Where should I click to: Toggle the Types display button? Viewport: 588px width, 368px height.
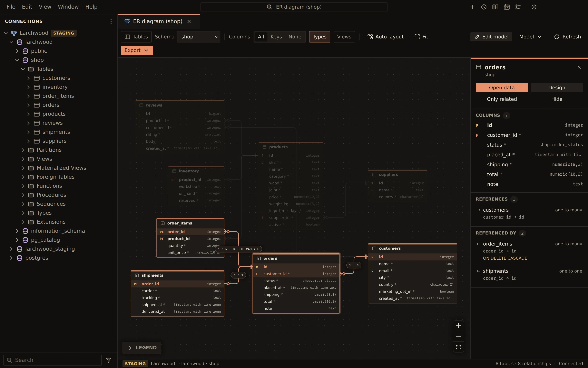320,37
